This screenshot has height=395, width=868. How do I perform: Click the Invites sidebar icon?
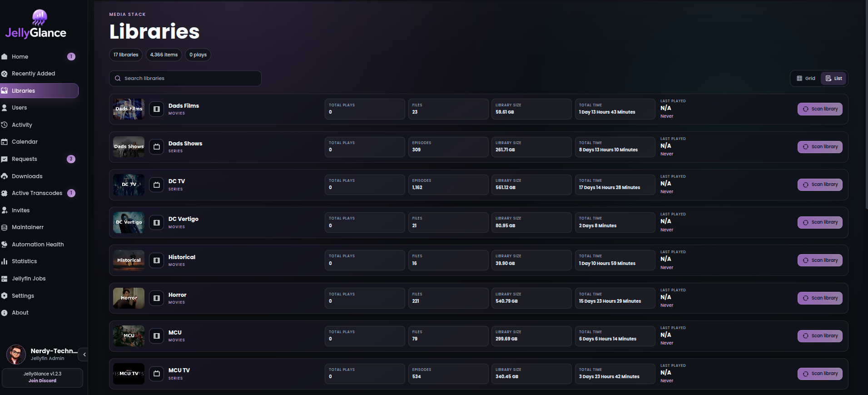pyautogui.click(x=5, y=210)
